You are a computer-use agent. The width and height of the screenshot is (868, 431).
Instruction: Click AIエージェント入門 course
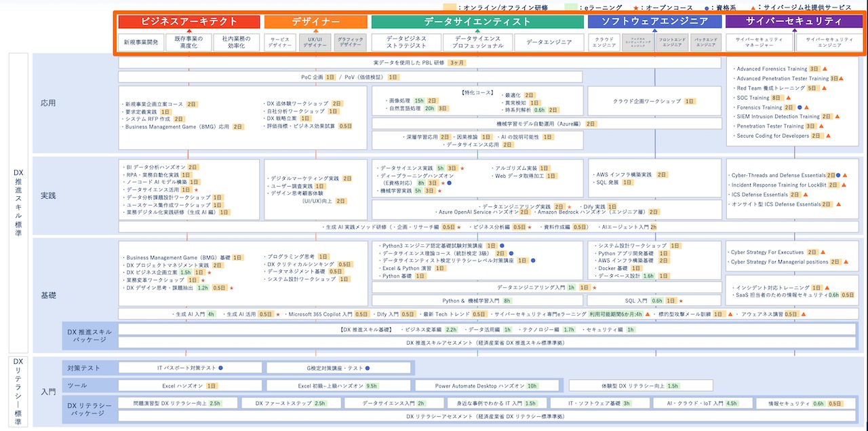(x=624, y=227)
